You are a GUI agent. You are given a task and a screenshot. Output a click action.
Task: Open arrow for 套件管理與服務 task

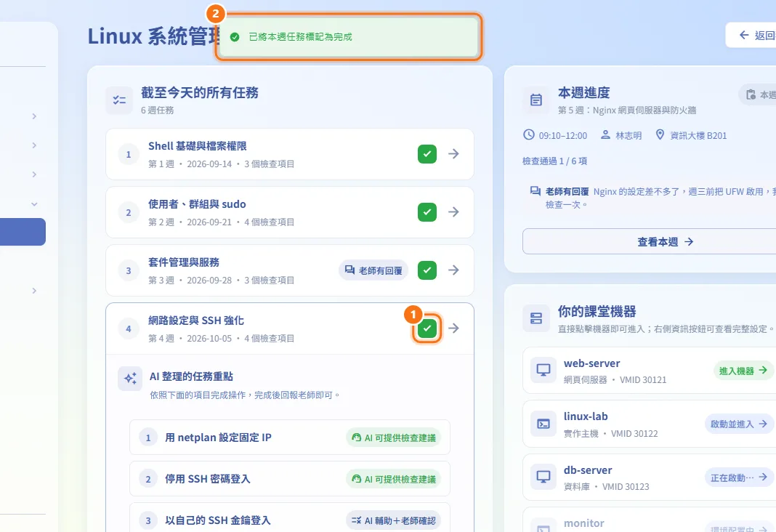pyautogui.click(x=454, y=270)
